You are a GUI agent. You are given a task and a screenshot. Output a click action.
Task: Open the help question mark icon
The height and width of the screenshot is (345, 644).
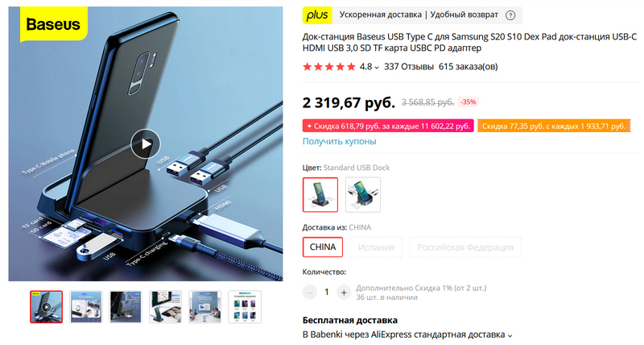click(x=510, y=15)
